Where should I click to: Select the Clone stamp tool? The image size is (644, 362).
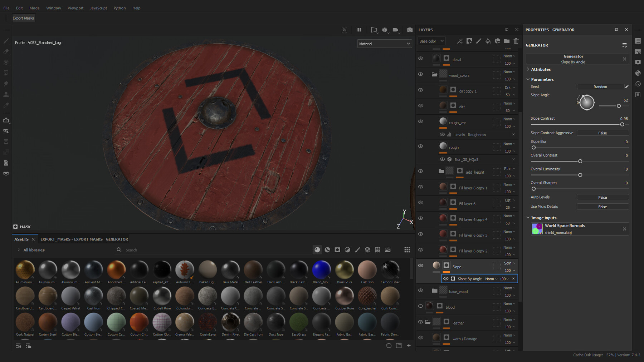(x=6, y=94)
